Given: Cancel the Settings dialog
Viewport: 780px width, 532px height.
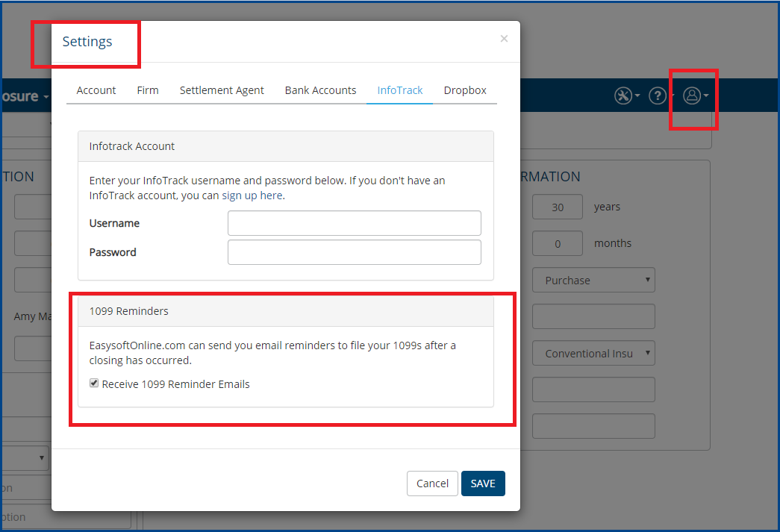Looking at the screenshot, I should (x=432, y=484).
